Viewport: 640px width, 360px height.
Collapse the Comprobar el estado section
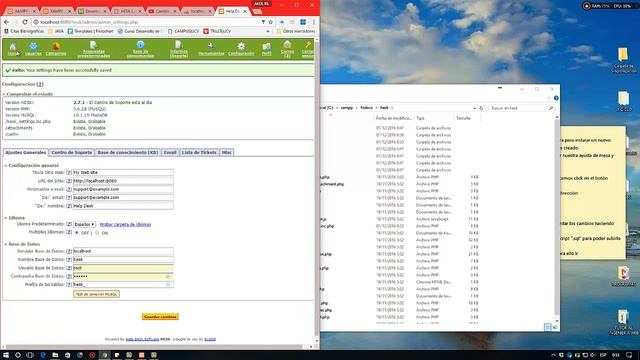coord(4,94)
